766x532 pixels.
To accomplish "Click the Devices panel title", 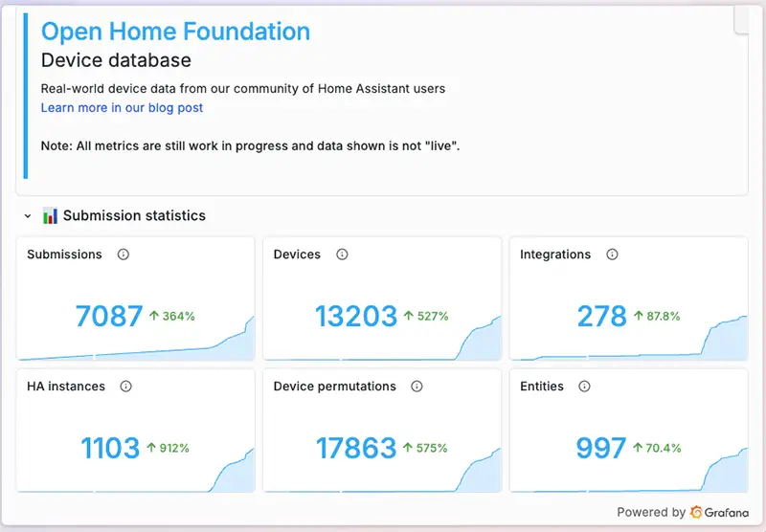I will point(297,255).
